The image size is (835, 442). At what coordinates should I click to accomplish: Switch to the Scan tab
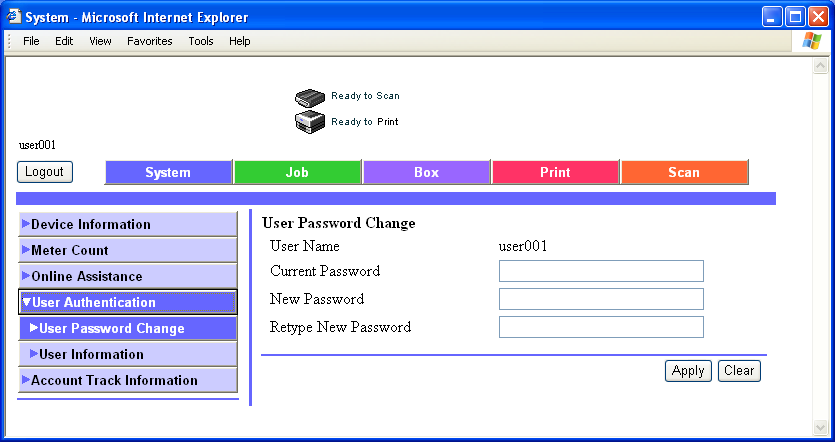[684, 172]
